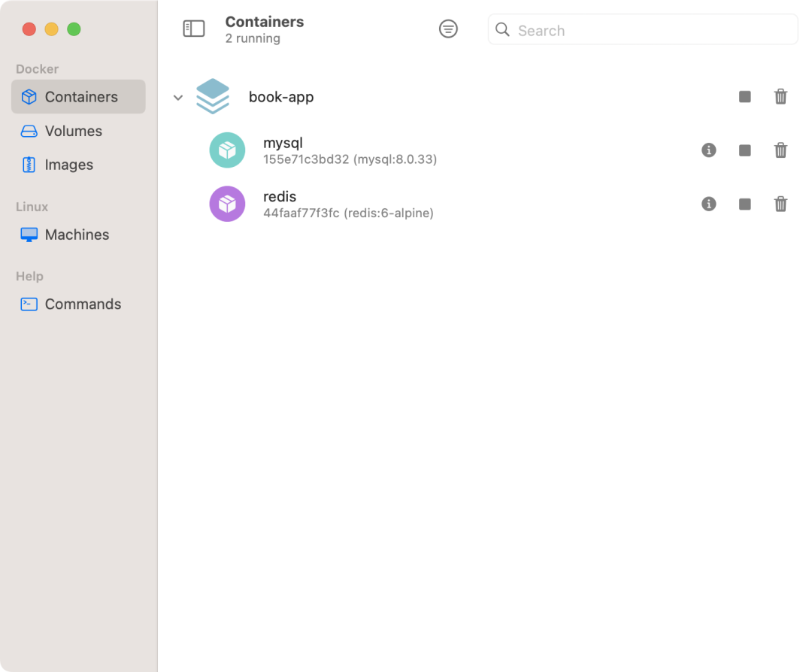Image resolution: width=812 pixels, height=672 pixels.
Task: Click the book-app group name
Action: click(281, 97)
